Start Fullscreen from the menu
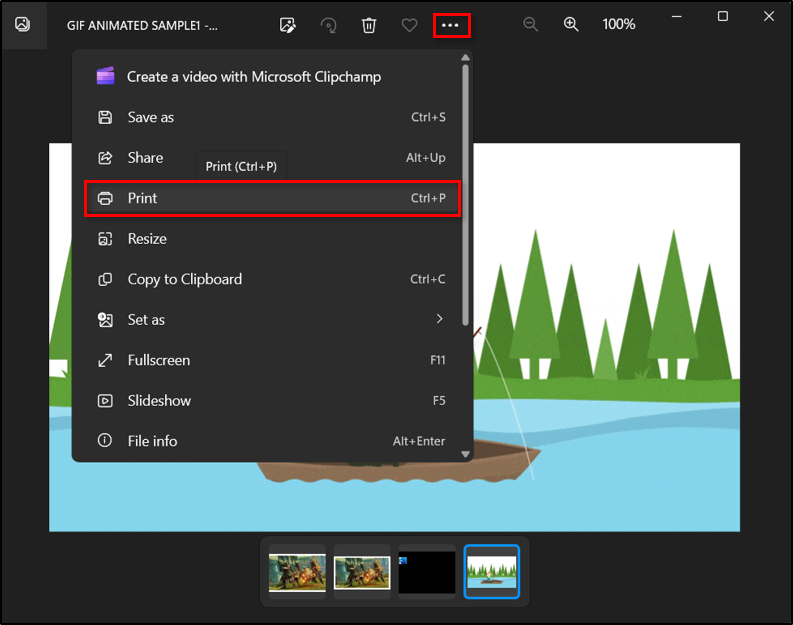The width and height of the screenshot is (793, 625). [272, 360]
